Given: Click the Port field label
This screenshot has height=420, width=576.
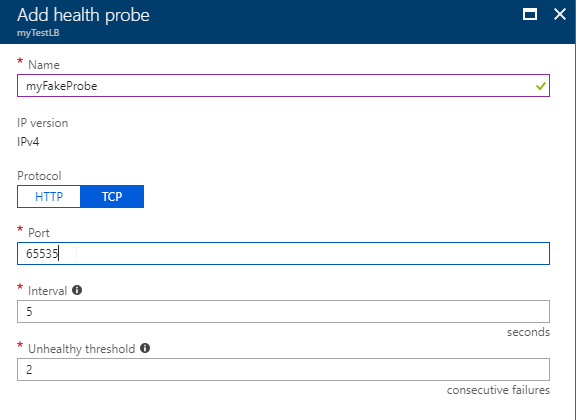Looking at the screenshot, I should 39,233.
